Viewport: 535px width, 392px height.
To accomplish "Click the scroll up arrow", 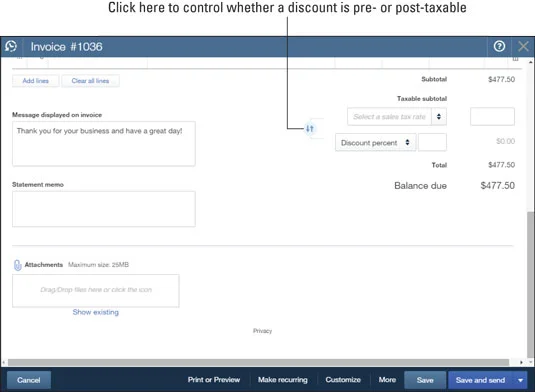I will pyautogui.click(x=531, y=62).
